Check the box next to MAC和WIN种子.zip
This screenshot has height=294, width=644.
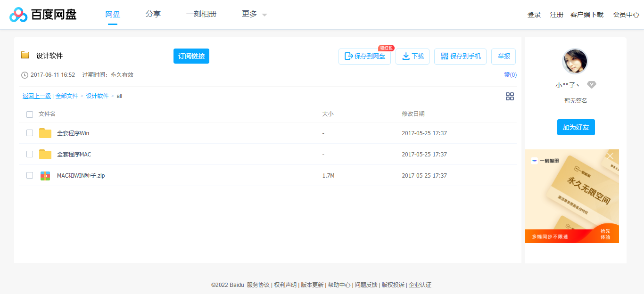click(30, 175)
